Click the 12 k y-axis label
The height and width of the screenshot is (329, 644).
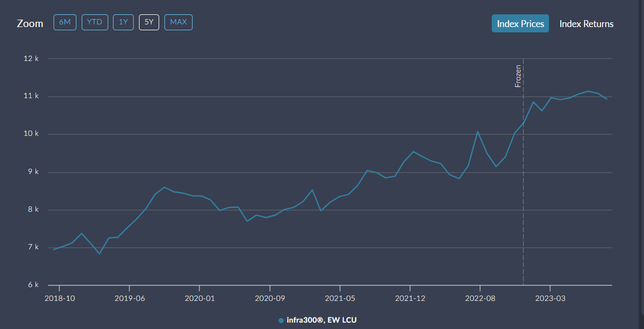31,58
